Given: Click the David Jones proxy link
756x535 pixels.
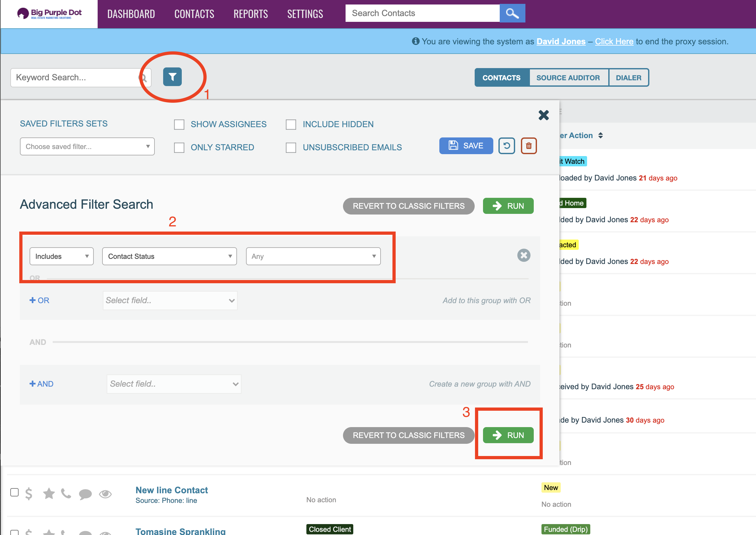Looking at the screenshot, I should [x=561, y=41].
